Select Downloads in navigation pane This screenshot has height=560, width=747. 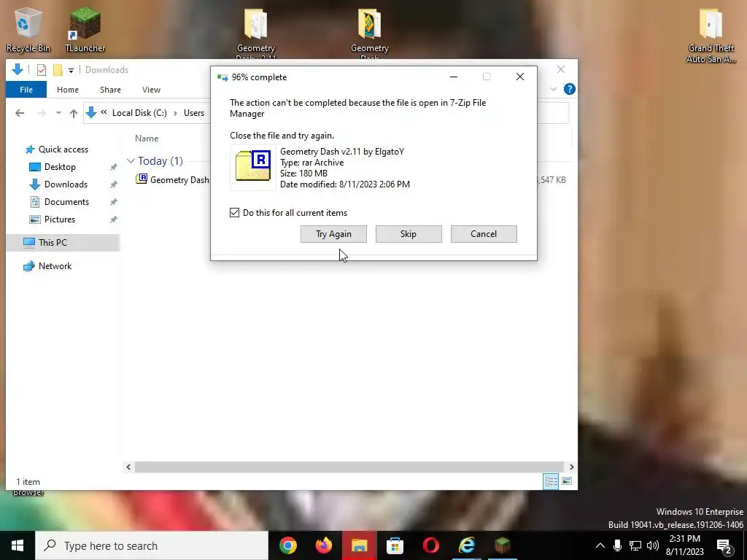(66, 184)
